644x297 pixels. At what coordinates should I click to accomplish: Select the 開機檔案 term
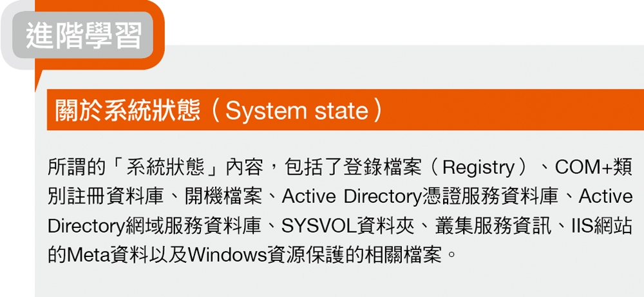pos(225,197)
